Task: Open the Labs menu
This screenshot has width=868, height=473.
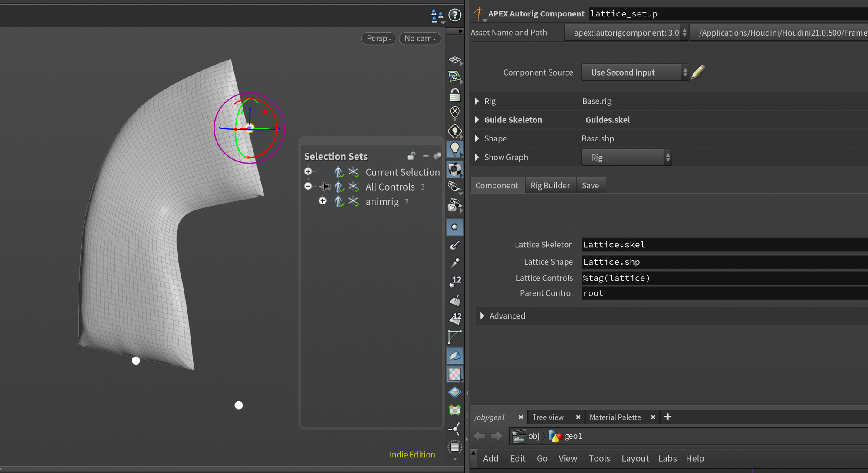Action: 667,458
